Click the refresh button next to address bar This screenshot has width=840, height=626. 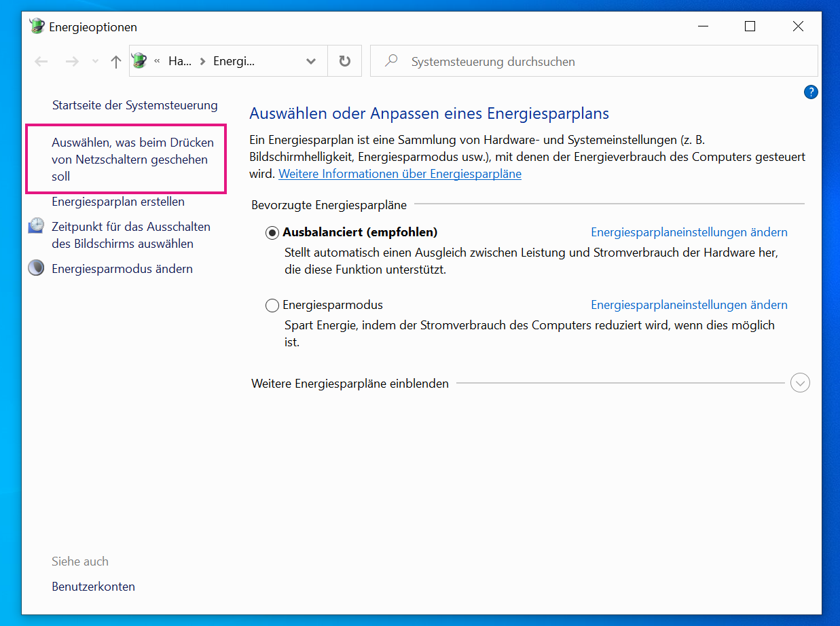(345, 61)
